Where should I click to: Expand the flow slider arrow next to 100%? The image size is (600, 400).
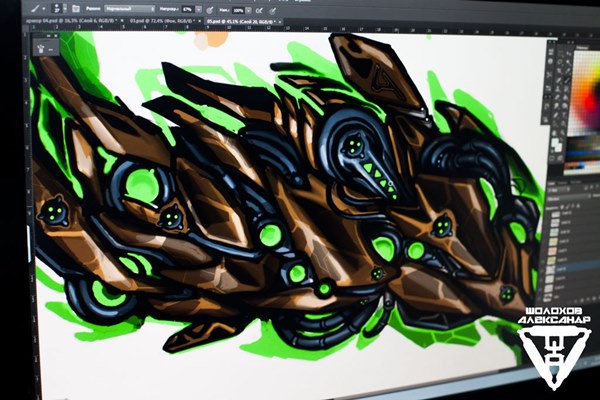tap(249, 11)
